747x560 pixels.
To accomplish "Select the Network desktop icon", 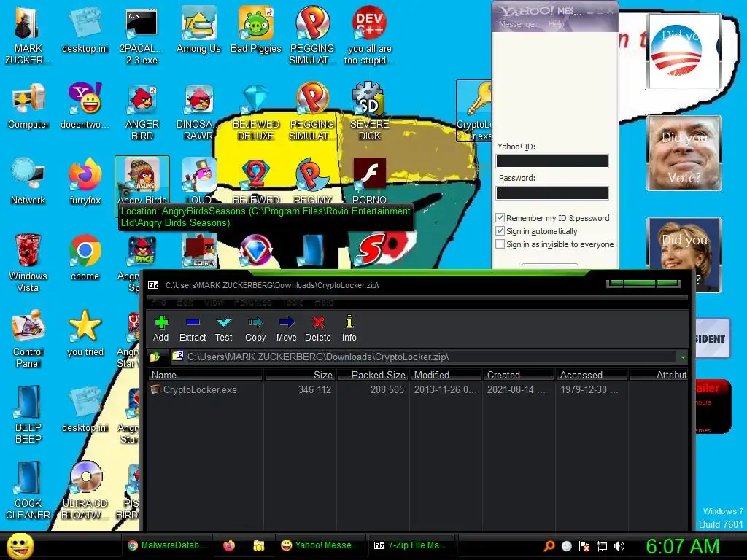I will click(x=28, y=182).
